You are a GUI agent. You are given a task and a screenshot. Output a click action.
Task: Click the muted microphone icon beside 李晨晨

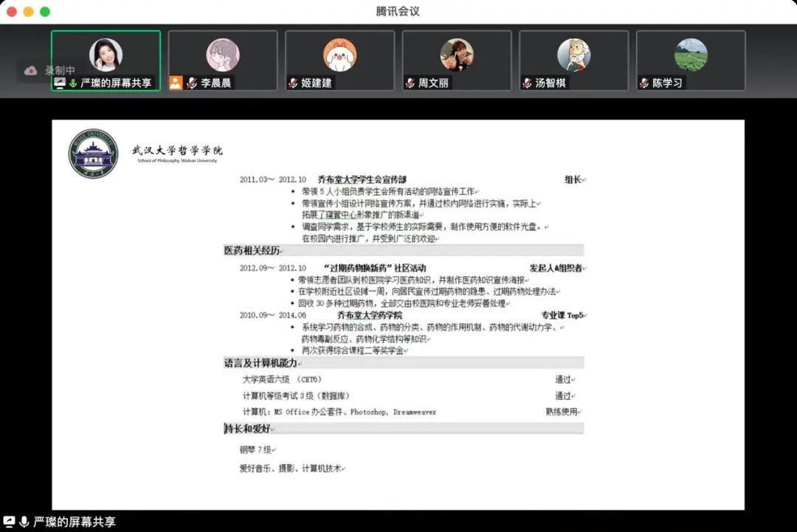point(192,83)
